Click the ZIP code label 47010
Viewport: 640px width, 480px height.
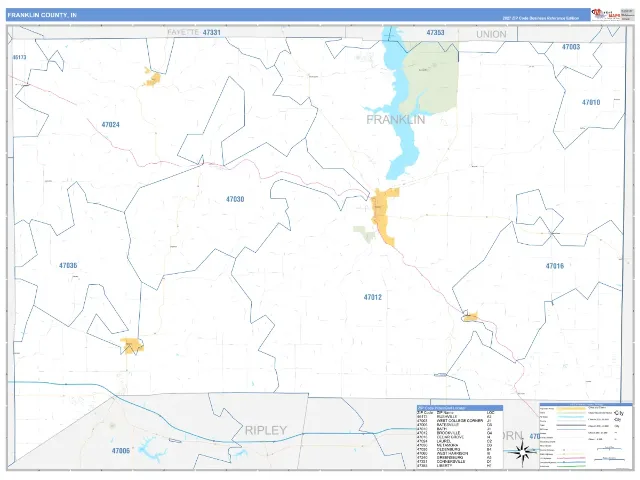pyautogui.click(x=591, y=102)
